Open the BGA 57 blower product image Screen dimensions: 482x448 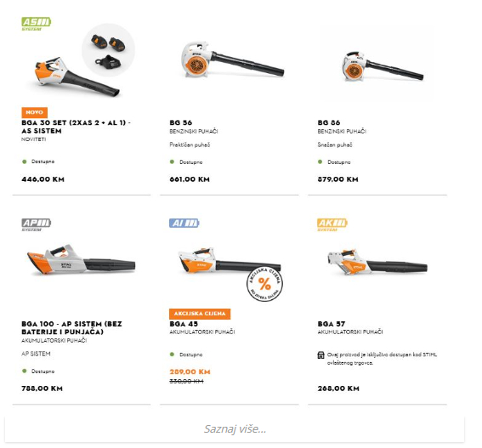(x=377, y=263)
